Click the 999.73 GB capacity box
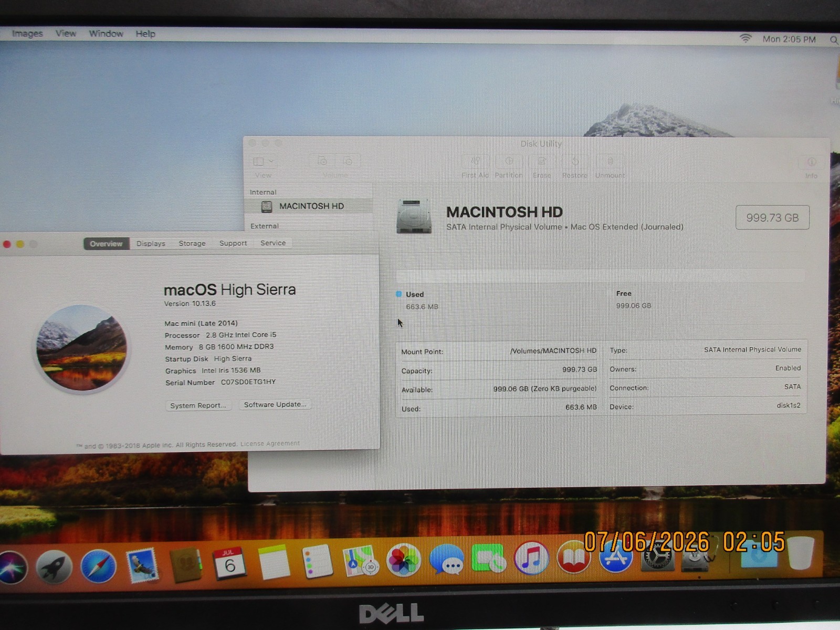This screenshot has width=840, height=630. pos(772,217)
